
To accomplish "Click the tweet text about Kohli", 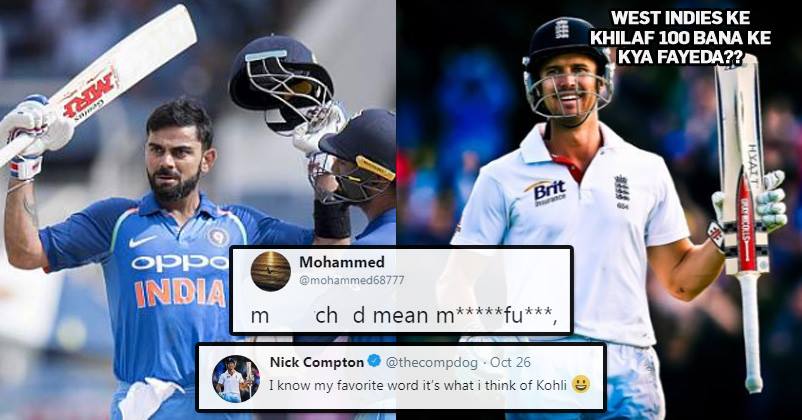I will point(419,385).
